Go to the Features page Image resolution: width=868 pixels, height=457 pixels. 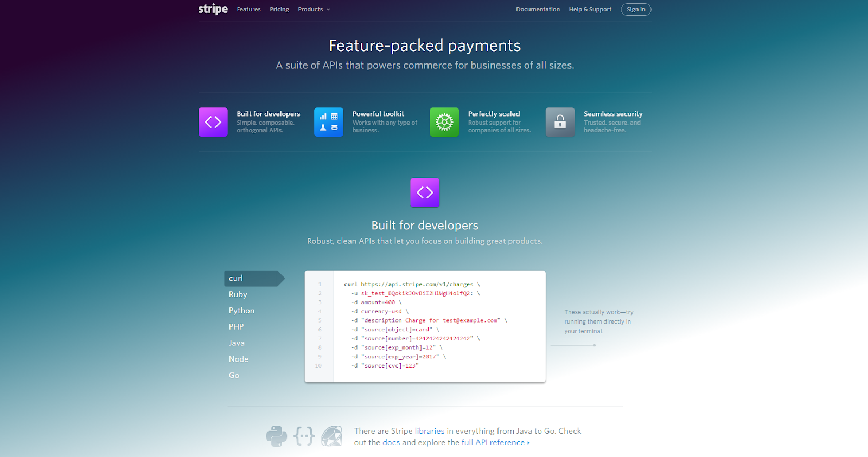pos(248,9)
